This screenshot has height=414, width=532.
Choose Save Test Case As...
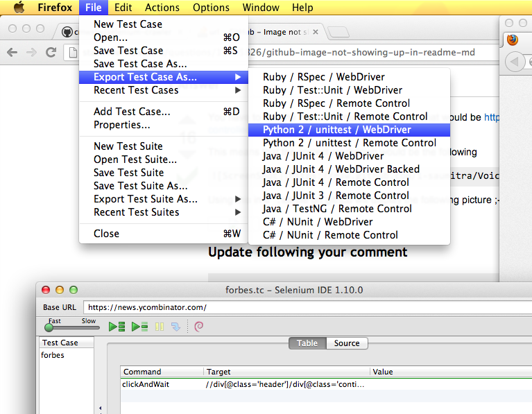coord(164,64)
